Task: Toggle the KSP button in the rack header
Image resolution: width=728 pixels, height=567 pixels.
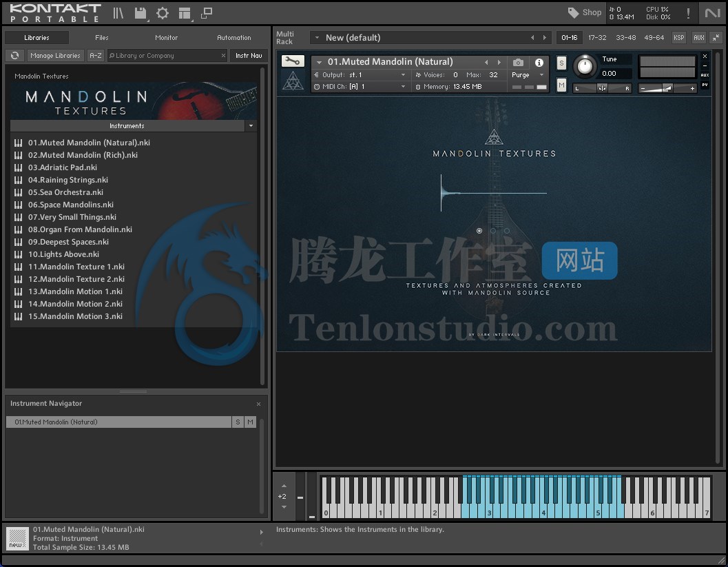Action: [x=679, y=38]
